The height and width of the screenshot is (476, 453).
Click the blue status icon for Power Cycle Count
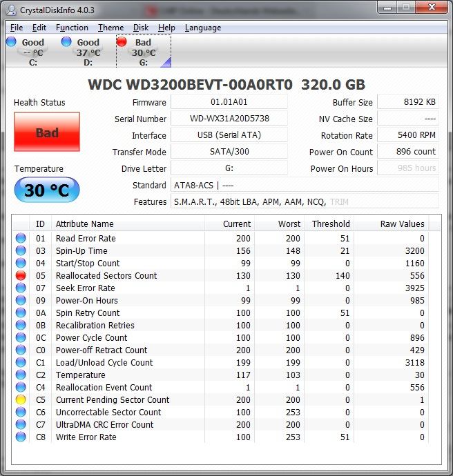click(21, 337)
